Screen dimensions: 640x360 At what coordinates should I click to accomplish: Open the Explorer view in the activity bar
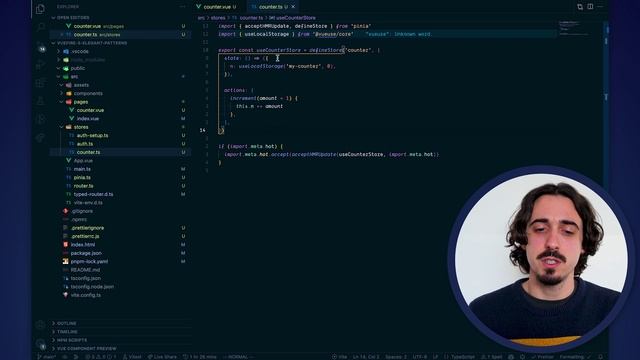(x=40, y=9)
